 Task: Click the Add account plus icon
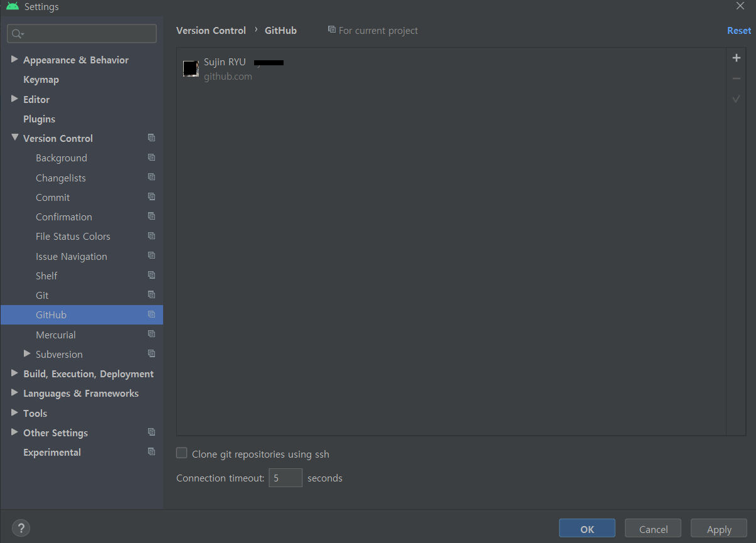(x=737, y=58)
